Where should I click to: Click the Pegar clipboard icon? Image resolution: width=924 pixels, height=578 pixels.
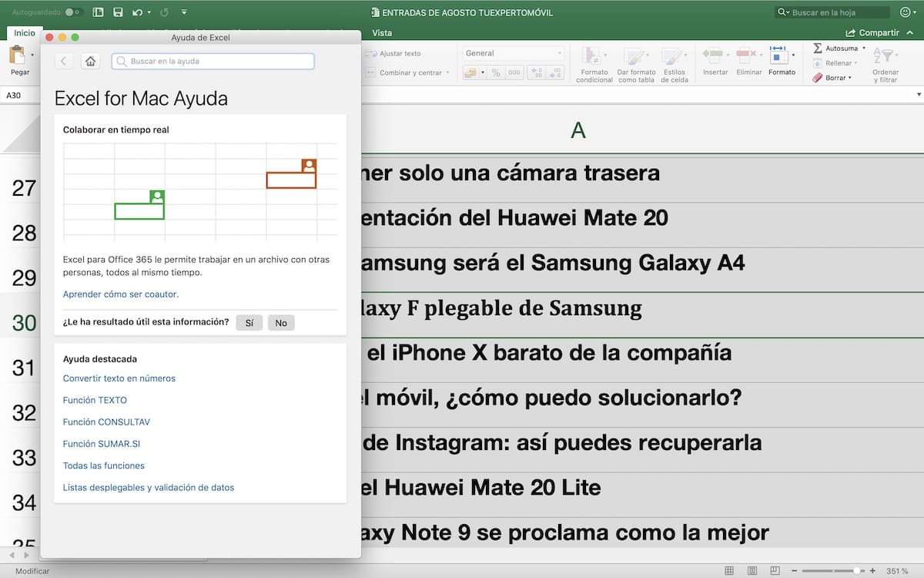(x=17, y=55)
